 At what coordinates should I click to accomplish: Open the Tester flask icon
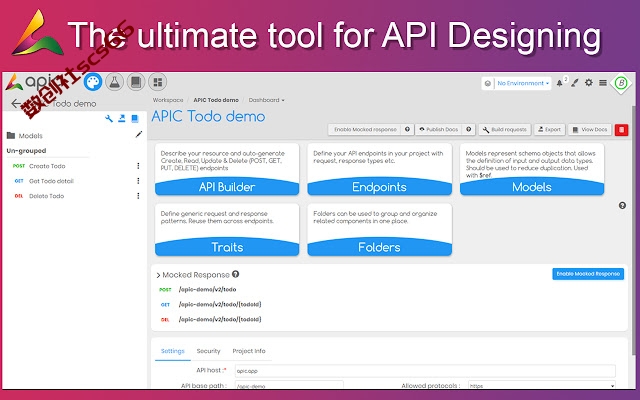tap(115, 82)
